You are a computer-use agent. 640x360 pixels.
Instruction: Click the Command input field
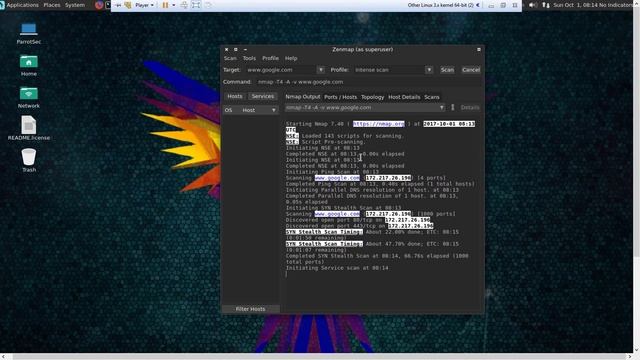[x=368, y=82]
